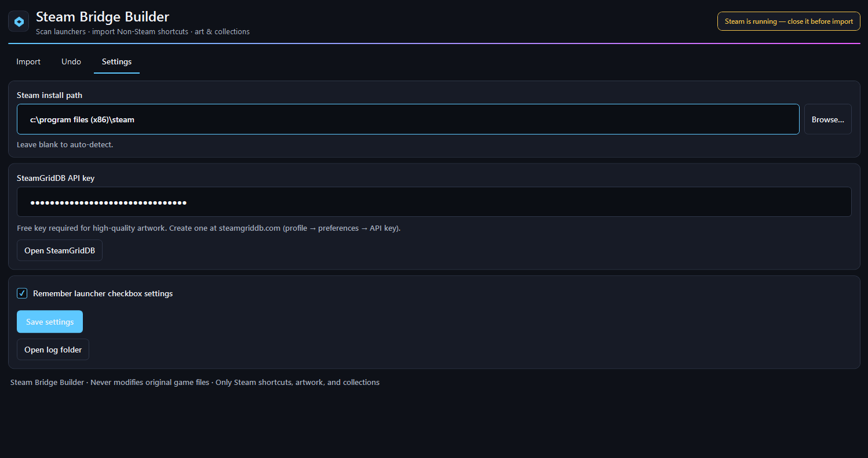Save settings with the blue button
The image size is (868, 458).
[50, 322]
